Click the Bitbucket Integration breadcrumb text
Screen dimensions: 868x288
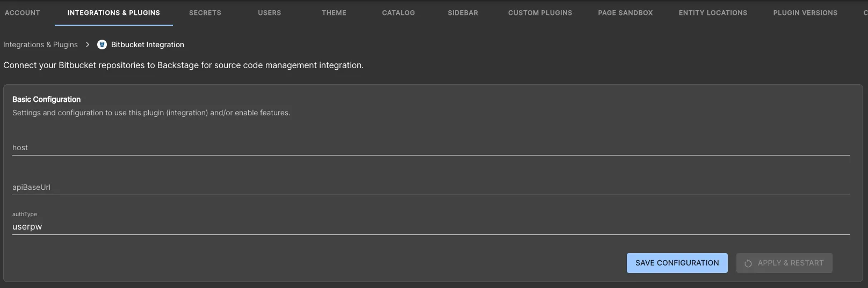(x=148, y=45)
